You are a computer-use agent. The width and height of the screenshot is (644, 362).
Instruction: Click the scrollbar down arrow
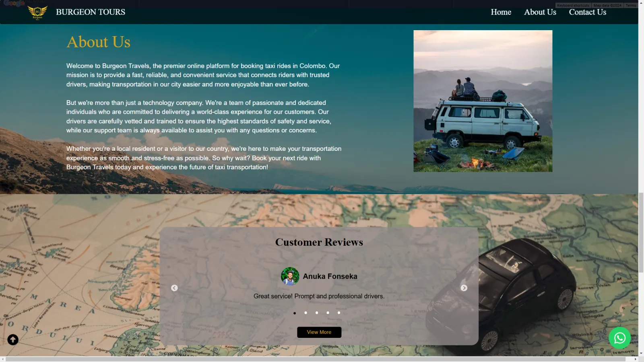(641, 354)
